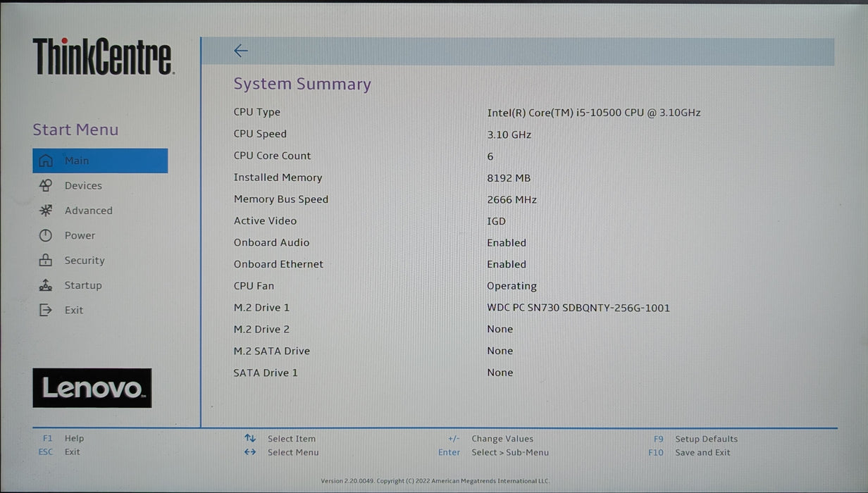
Task: Click F9 Setup Defaults label
Action: pyautogui.click(x=695, y=439)
